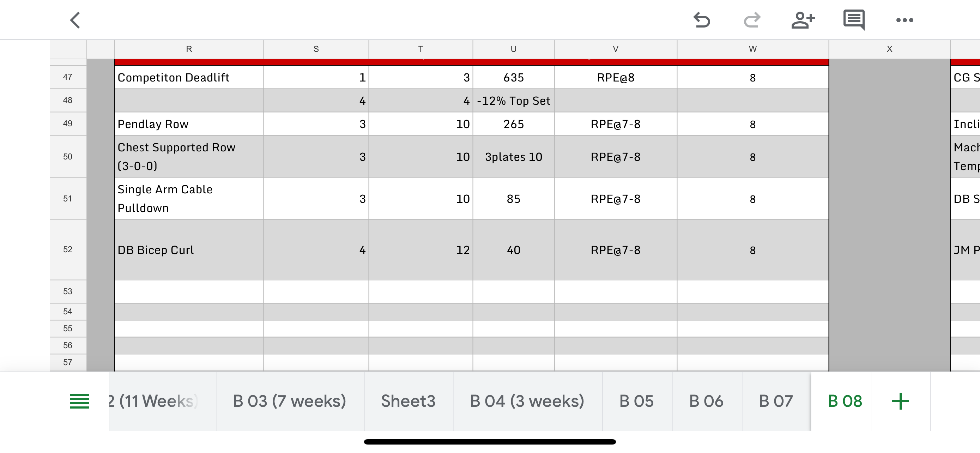Select the Competiton Deadlift cell

pyautogui.click(x=189, y=78)
